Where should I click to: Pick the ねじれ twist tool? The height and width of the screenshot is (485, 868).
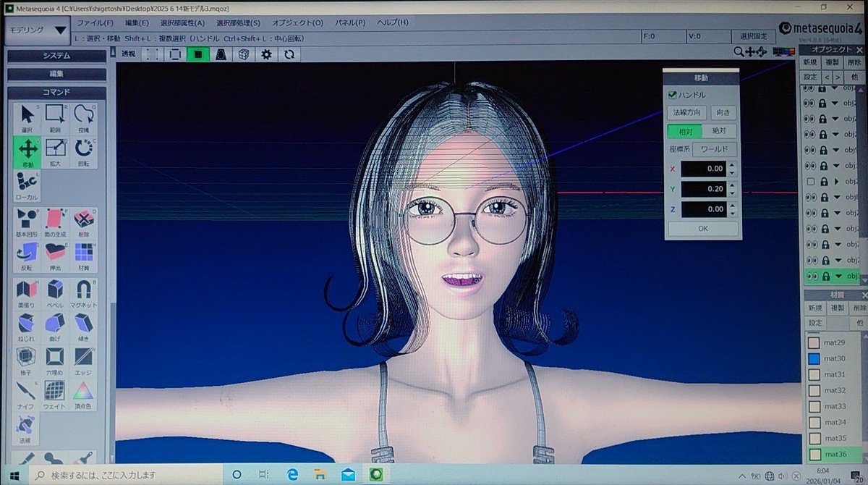27,326
